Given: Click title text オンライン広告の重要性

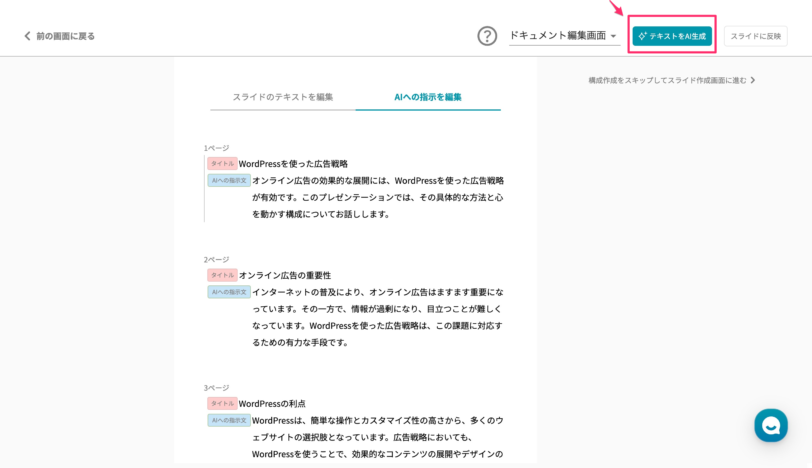Looking at the screenshot, I should (285, 275).
